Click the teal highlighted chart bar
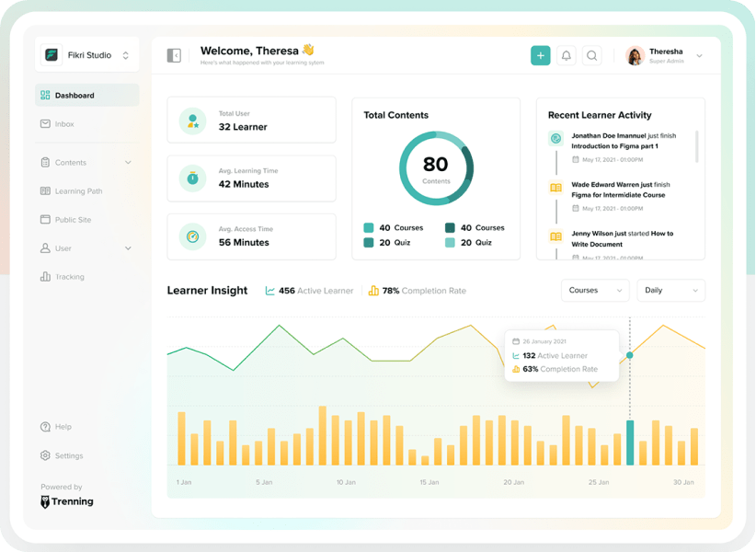756x552 pixels. [630, 443]
